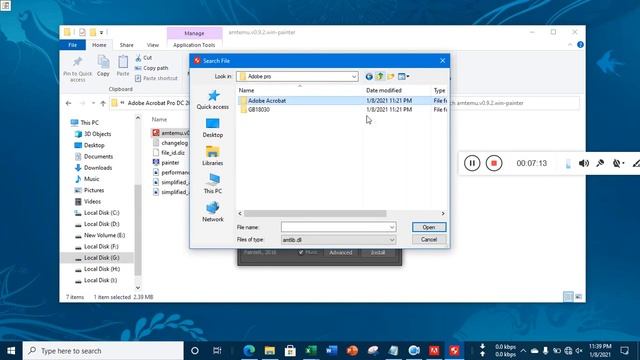640x360 pixels.
Task: Click Copy path in Clipboard group
Action: tap(151, 68)
